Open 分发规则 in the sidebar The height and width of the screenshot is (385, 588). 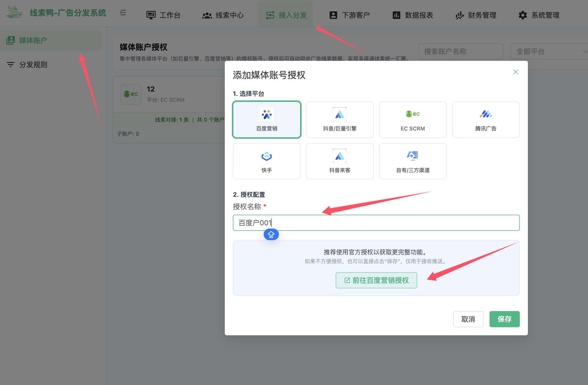(33, 65)
